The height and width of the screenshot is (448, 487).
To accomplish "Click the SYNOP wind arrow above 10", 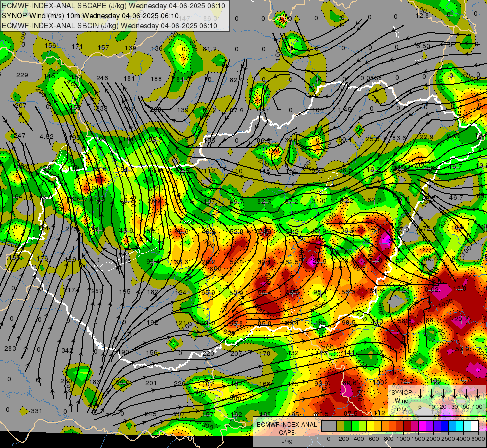I will (432, 394).
